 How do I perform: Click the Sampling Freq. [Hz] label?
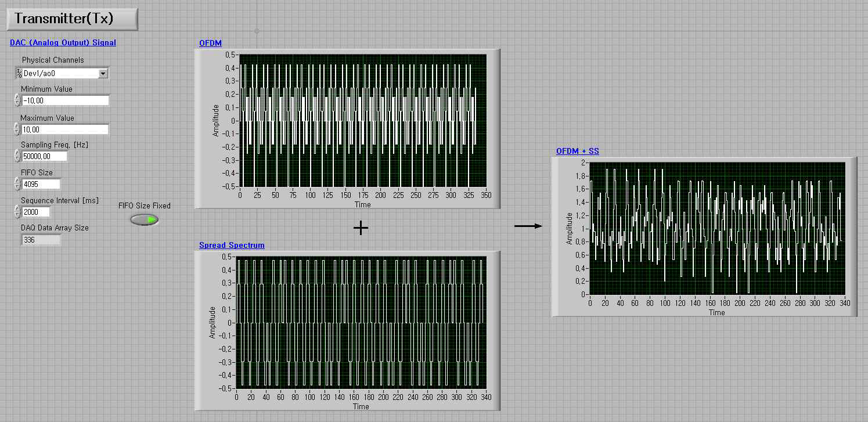(x=55, y=145)
